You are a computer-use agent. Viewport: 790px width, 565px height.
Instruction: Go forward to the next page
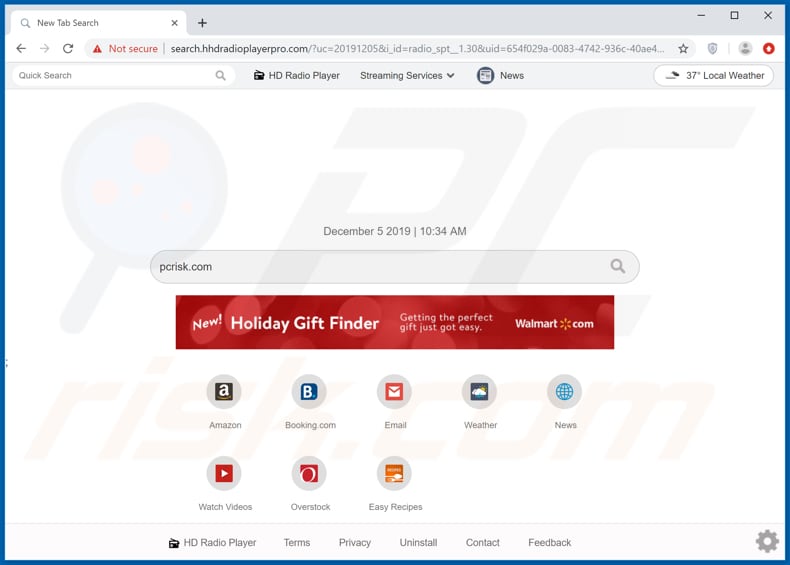click(45, 49)
